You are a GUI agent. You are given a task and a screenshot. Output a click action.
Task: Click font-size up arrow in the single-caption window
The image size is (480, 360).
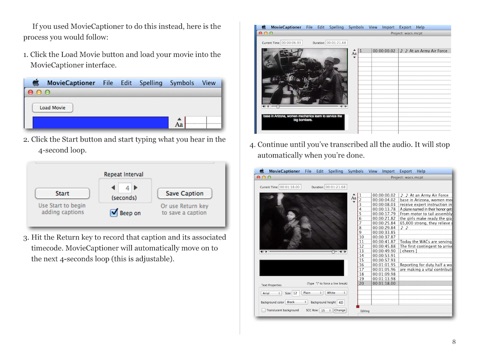point(354,50)
